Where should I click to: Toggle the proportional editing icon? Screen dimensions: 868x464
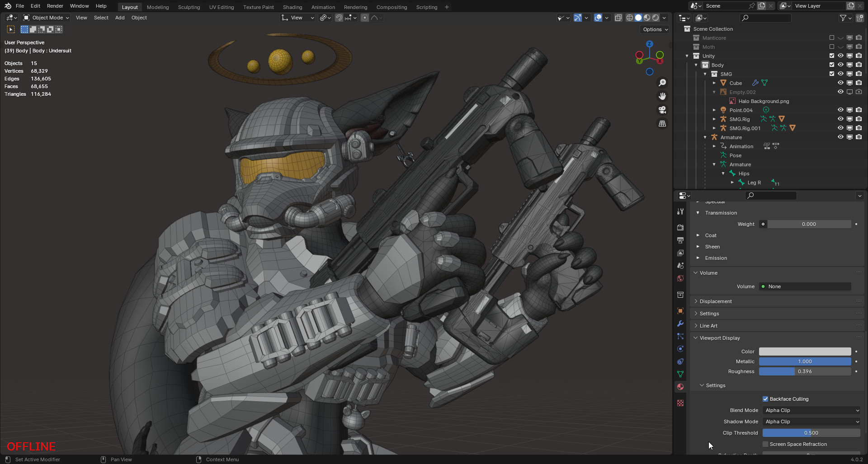365,18
